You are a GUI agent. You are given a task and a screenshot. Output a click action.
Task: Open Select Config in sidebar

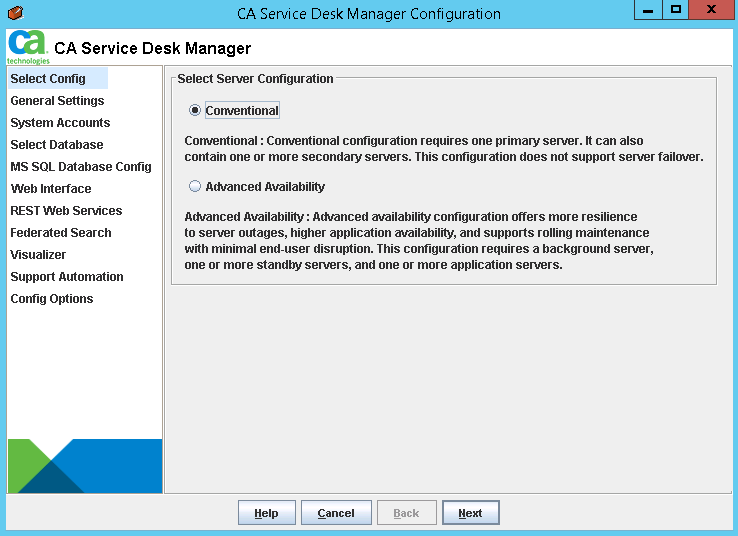coord(48,79)
